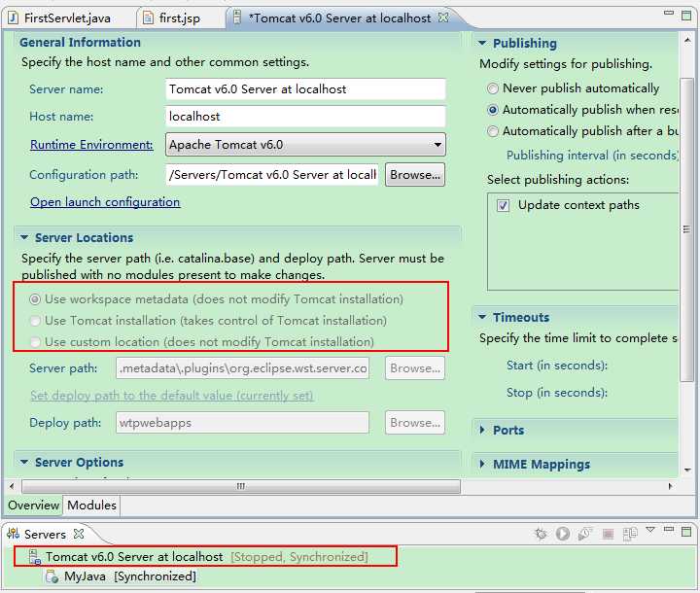Click Open launch configuration link
700x593 pixels.
(105, 202)
